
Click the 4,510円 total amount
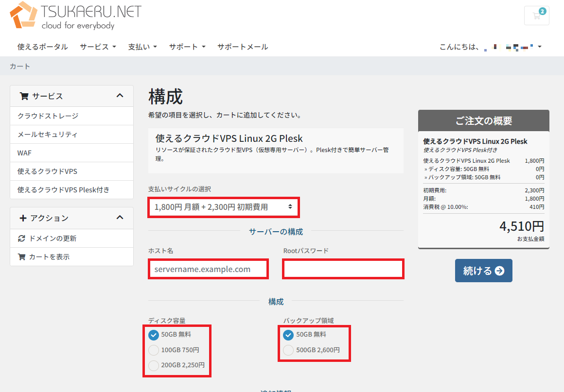[x=522, y=226]
